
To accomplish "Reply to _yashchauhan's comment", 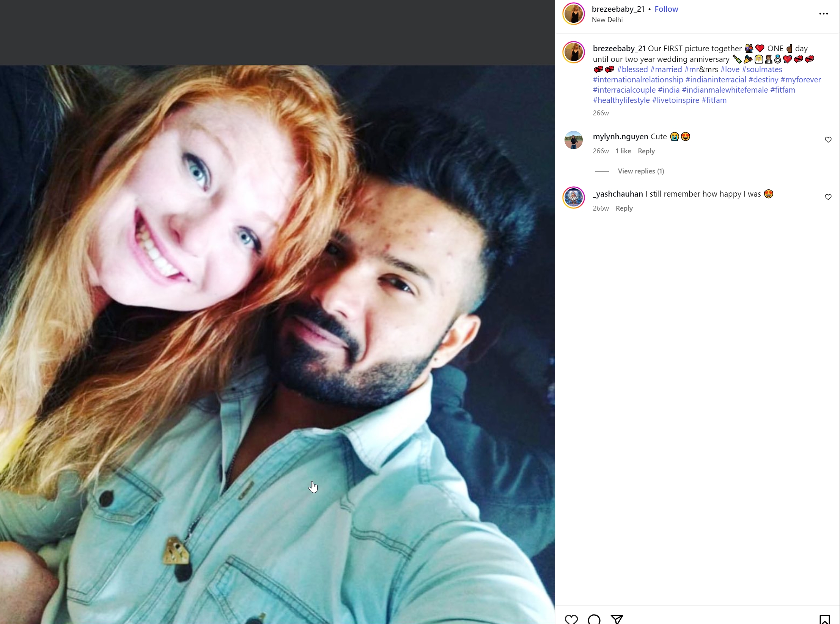I will coord(624,208).
